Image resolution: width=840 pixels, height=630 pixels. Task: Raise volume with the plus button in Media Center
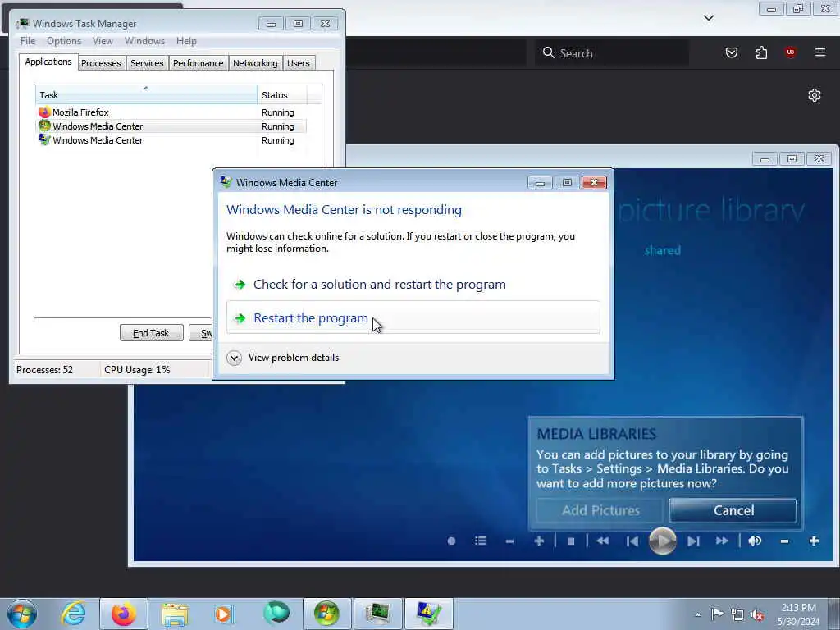(x=814, y=541)
